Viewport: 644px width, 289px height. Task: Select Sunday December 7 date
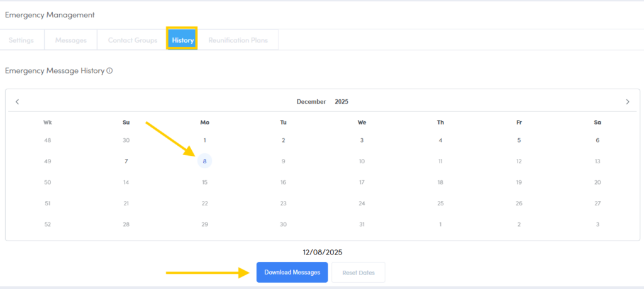tap(126, 161)
